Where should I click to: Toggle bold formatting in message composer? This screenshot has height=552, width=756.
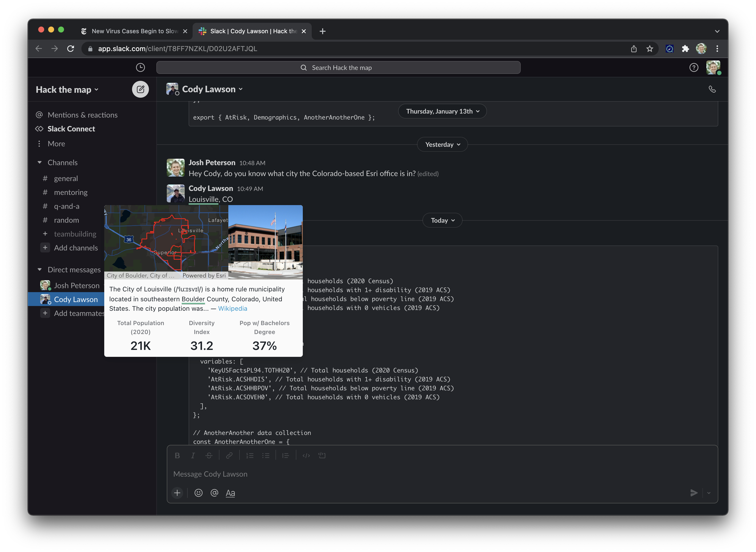pos(177,456)
